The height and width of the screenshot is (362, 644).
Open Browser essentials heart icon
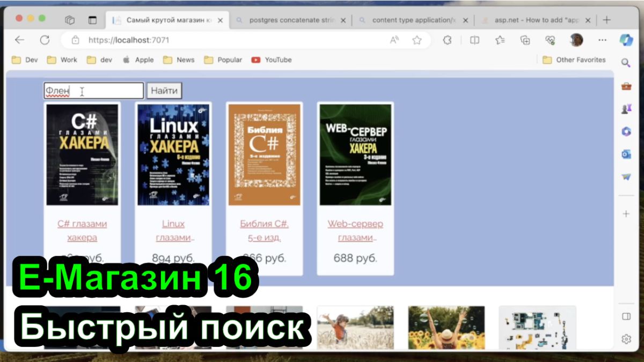pos(550,40)
